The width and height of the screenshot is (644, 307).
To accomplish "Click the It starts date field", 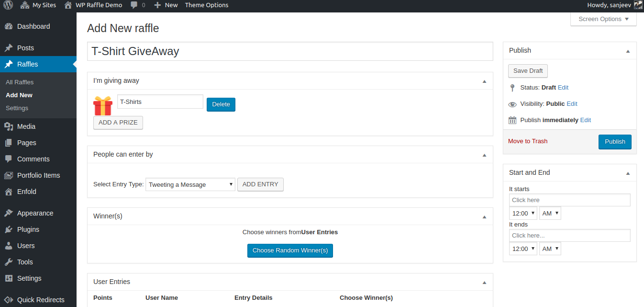I will [570, 200].
